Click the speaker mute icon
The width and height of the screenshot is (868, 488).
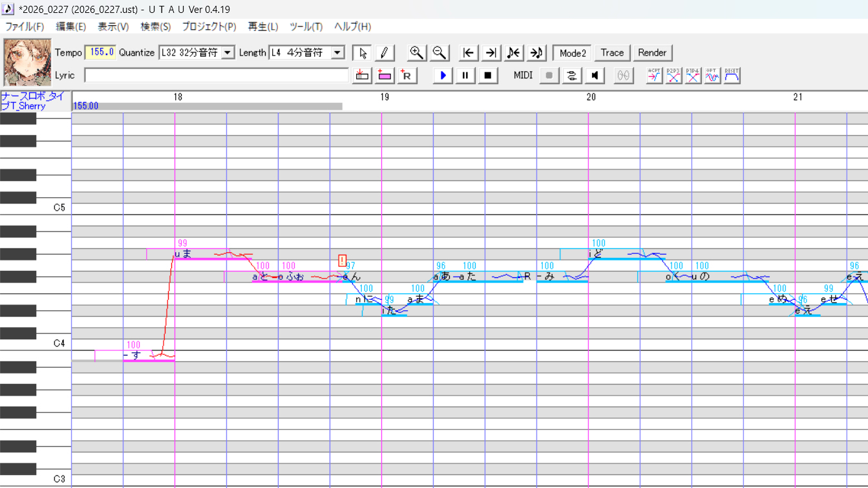(x=594, y=76)
